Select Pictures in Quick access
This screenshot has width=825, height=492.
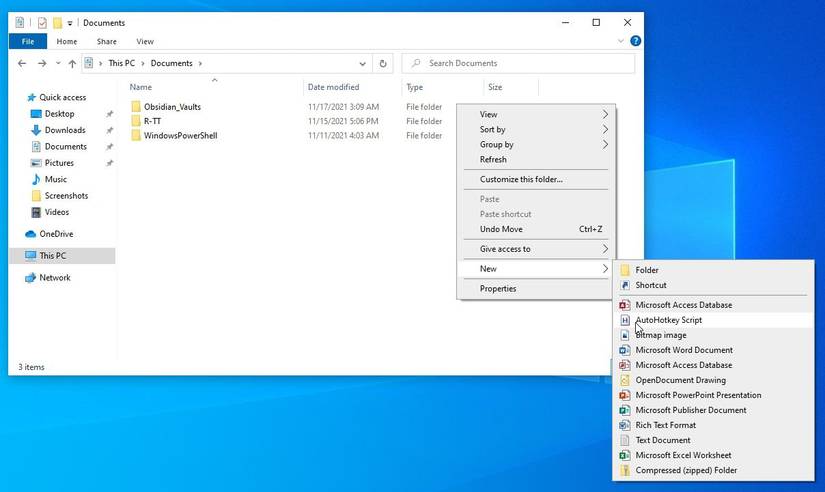(x=59, y=163)
